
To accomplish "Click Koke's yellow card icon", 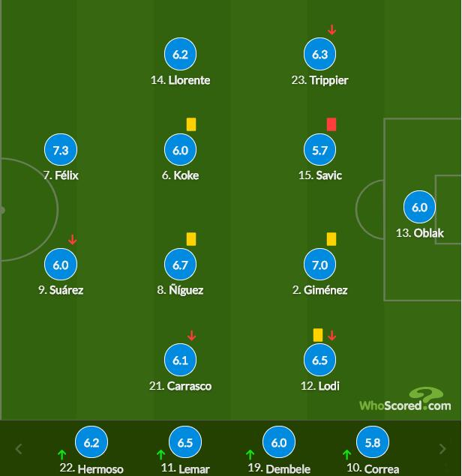I will pos(191,124).
